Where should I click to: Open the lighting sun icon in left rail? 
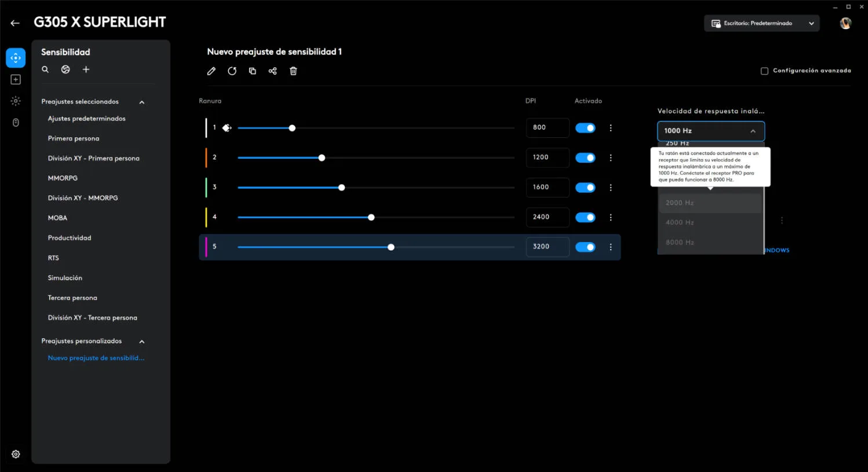(16, 101)
